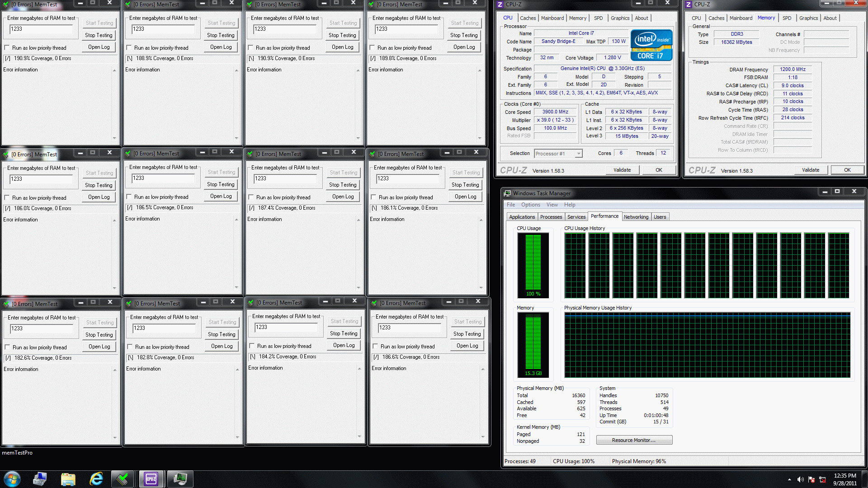Click the Intel Core i7 logo badge
Image resolution: width=868 pixels, height=488 pixels.
point(651,45)
